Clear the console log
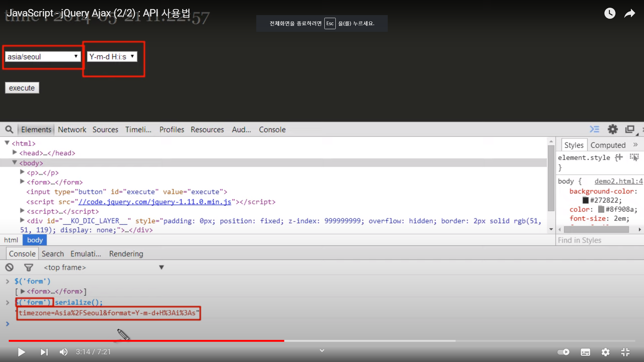 [9, 267]
